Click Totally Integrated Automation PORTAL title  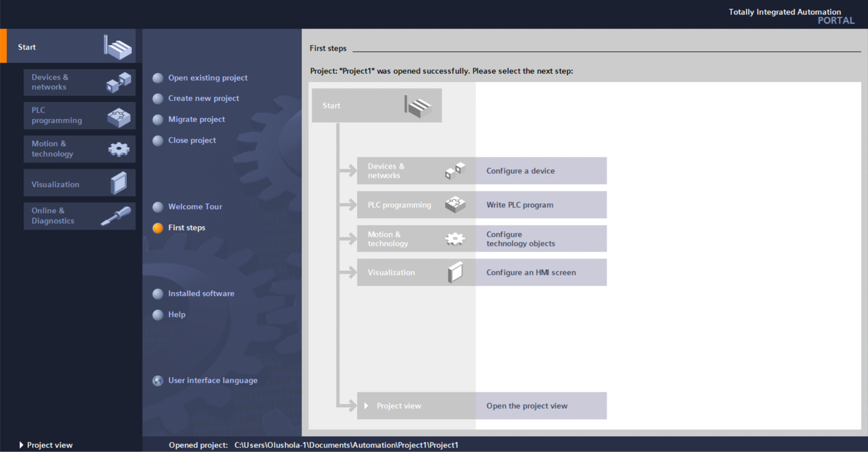[791, 16]
